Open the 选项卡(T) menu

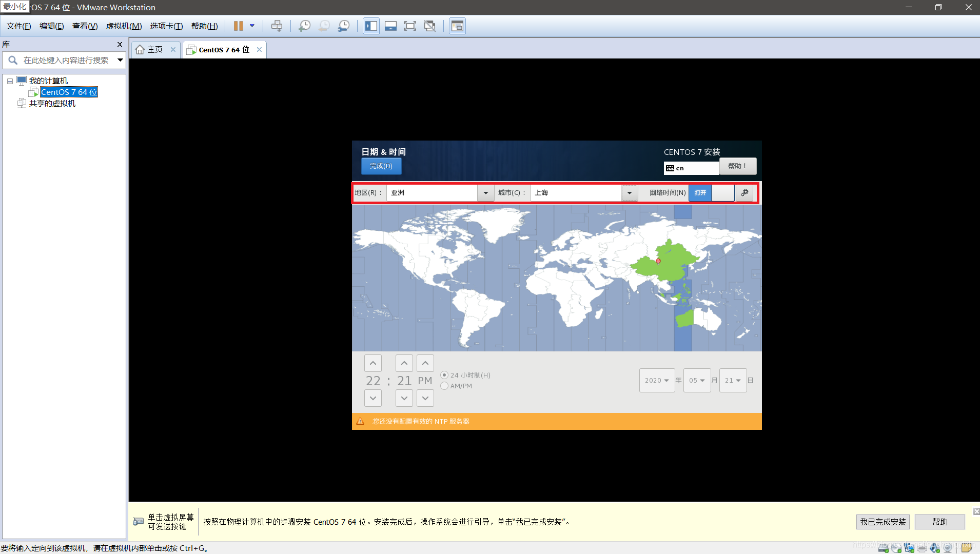point(166,26)
